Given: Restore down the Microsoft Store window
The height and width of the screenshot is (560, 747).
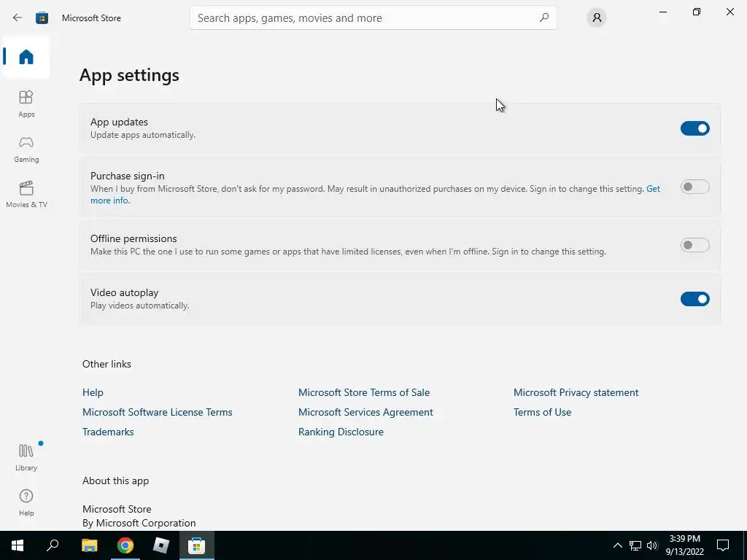Looking at the screenshot, I should [x=697, y=12].
